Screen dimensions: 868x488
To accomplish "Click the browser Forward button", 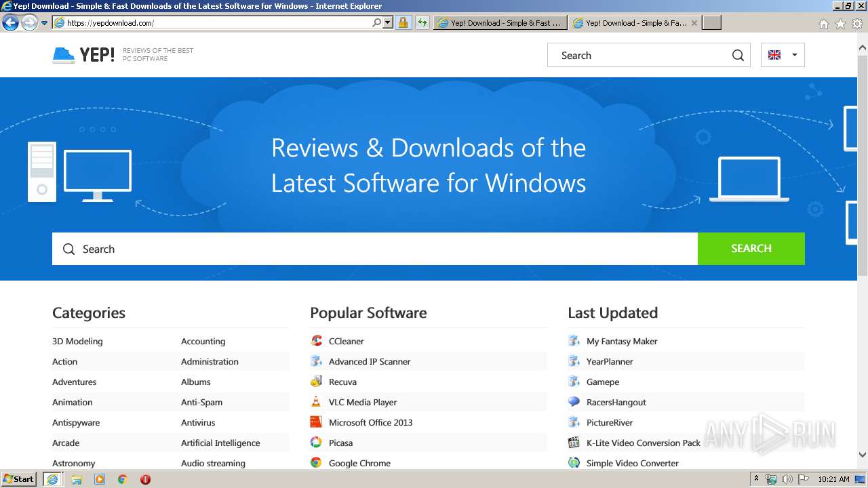I will click(x=29, y=23).
